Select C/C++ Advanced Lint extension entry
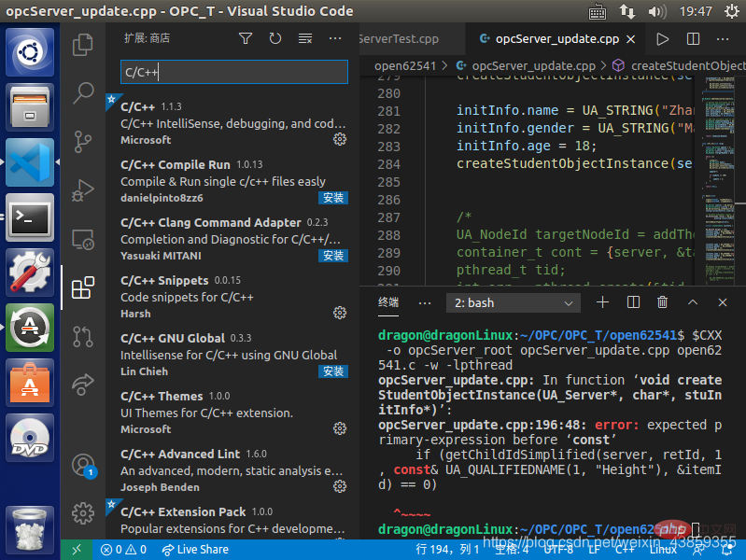Screen dimensions: 746x560 pyautogui.click(x=232, y=470)
